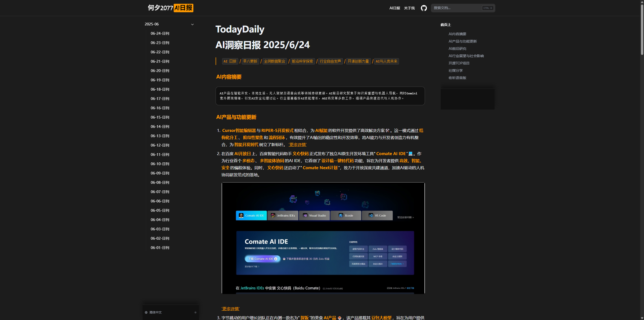644x320 pixels.
Task: Click the globe language icon
Action: pos(146,312)
